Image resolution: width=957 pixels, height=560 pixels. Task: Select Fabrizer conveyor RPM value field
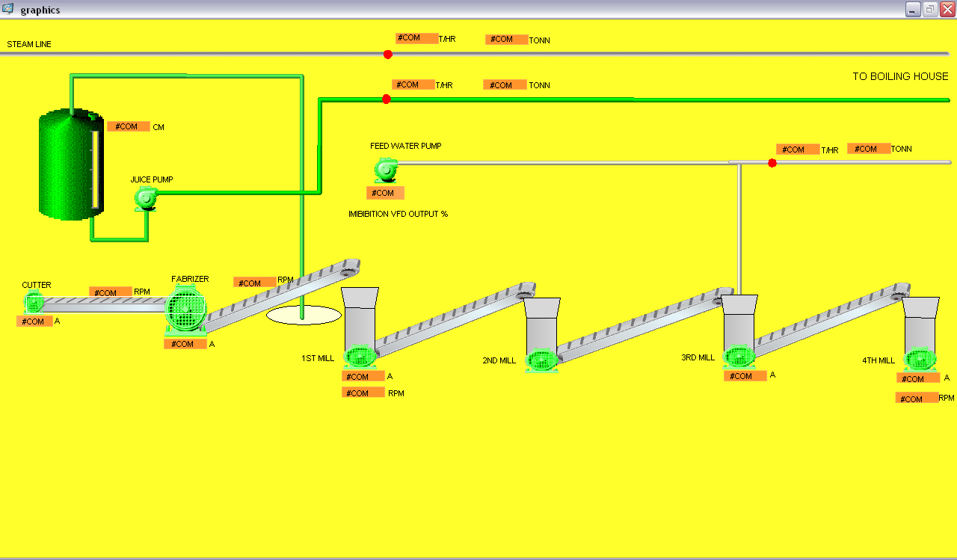coord(255,283)
